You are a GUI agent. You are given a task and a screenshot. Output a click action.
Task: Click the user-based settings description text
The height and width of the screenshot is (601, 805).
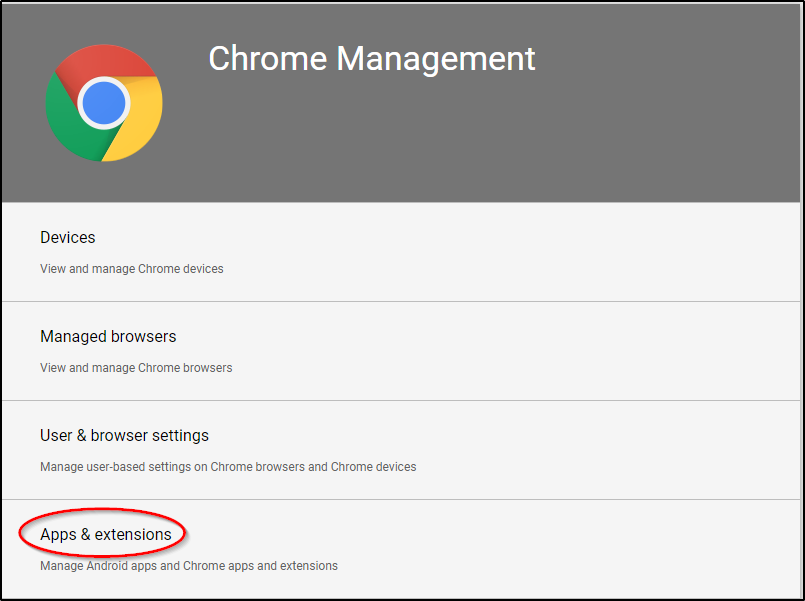click(x=228, y=467)
